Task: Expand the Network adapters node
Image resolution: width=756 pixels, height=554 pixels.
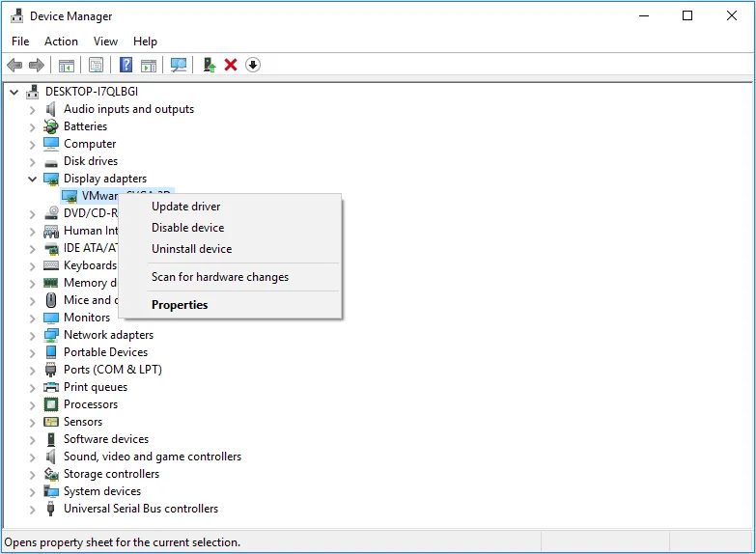Action: pyautogui.click(x=32, y=336)
